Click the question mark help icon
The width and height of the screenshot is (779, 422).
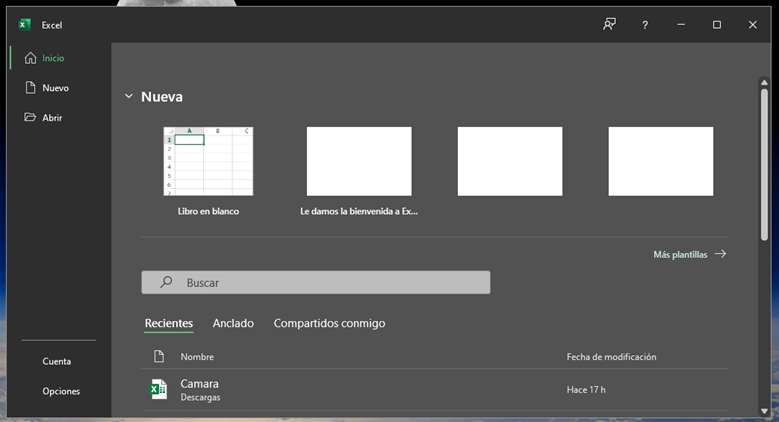coord(645,25)
